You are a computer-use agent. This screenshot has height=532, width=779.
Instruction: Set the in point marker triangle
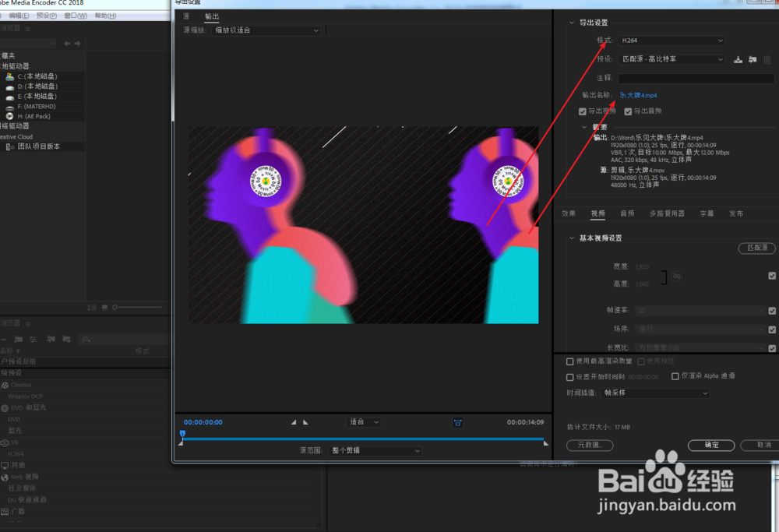293,422
